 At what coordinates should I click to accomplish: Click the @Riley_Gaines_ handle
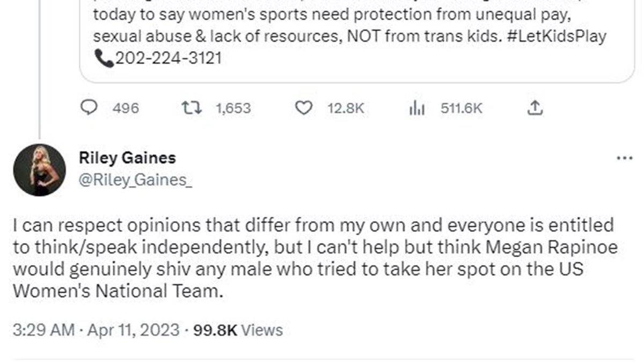point(135,181)
